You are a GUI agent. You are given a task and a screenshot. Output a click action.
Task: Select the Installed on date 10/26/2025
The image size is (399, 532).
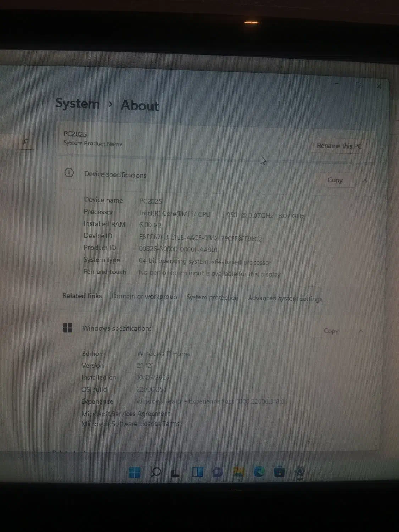153,377
